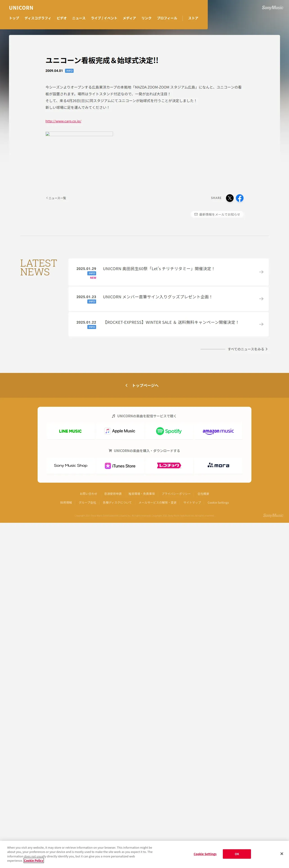
Task: Click Cookie Settings in footer links
Action: (218, 503)
